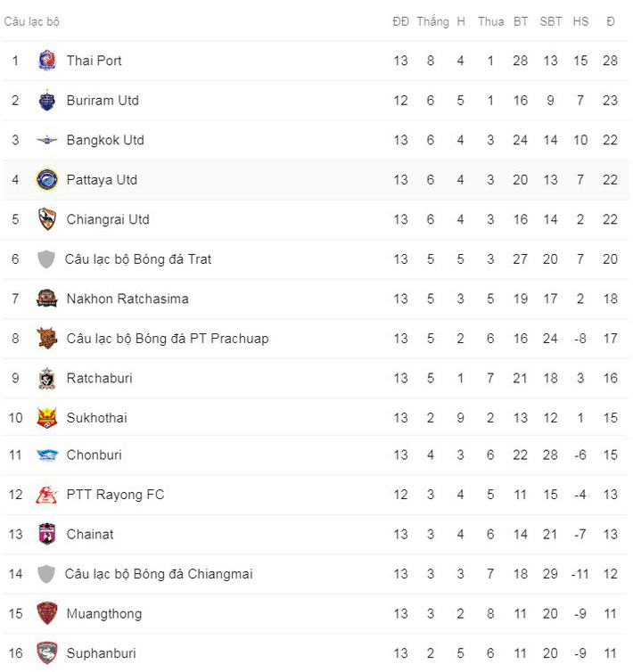The image size is (633, 672).
Task: Click the HS goal difference column header
Action: [580, 21]
